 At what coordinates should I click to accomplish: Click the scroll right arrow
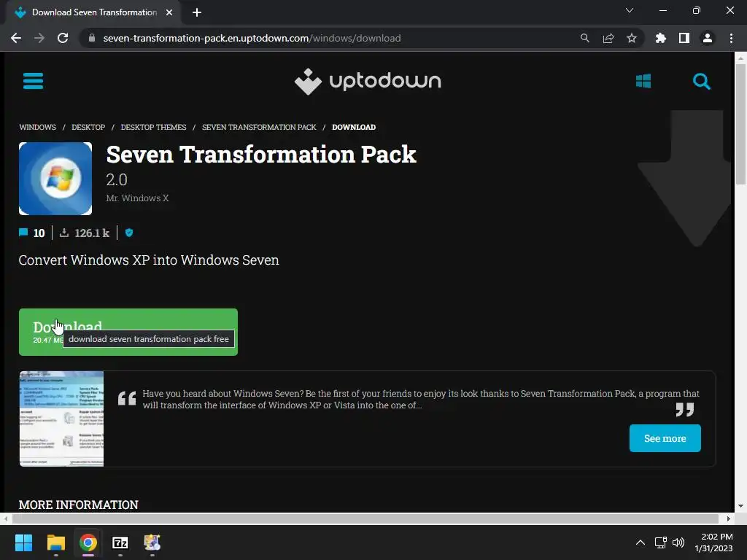[729, 518]
